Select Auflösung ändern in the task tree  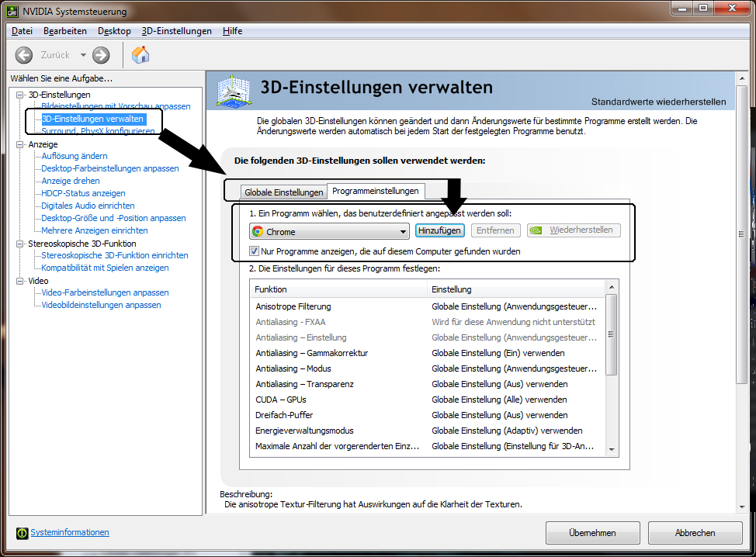[75, 156]
